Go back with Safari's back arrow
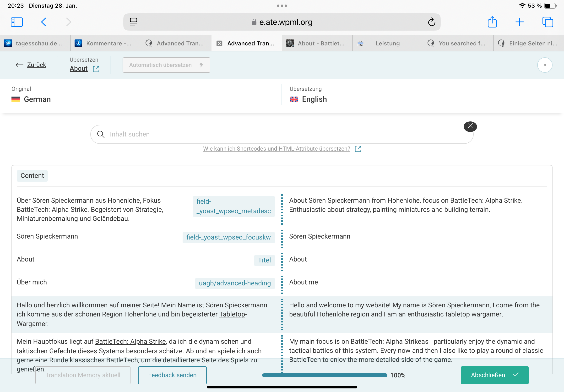Viewport: 564px width, 392px height. coord(44,22)
